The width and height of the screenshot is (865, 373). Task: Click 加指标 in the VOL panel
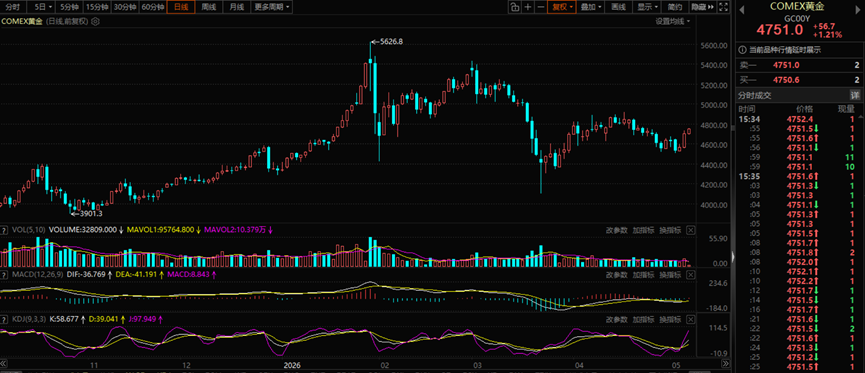(643, 230)
